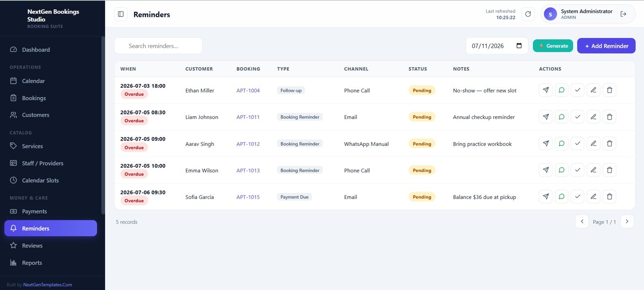644x290 pixels.
Task: Click the sidebar vertical scrollbar
Action: 103,125
